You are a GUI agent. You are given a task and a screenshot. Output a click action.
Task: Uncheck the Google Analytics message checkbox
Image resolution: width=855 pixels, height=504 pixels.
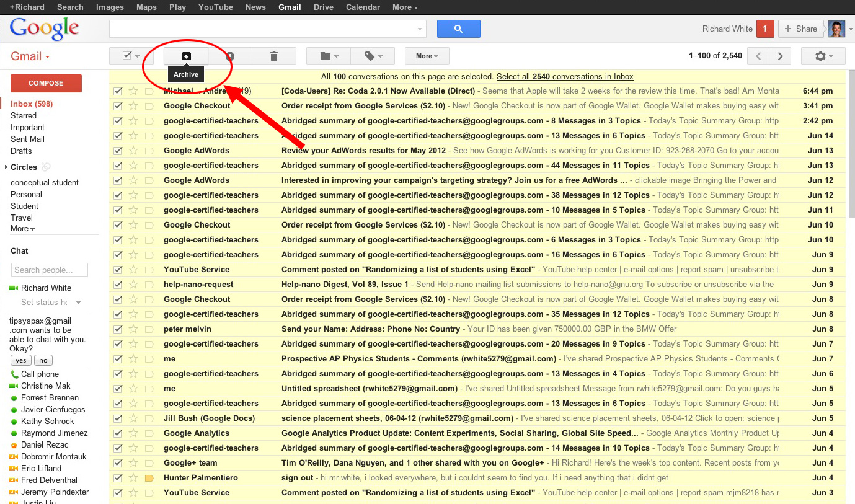click(x=118, y=433)
